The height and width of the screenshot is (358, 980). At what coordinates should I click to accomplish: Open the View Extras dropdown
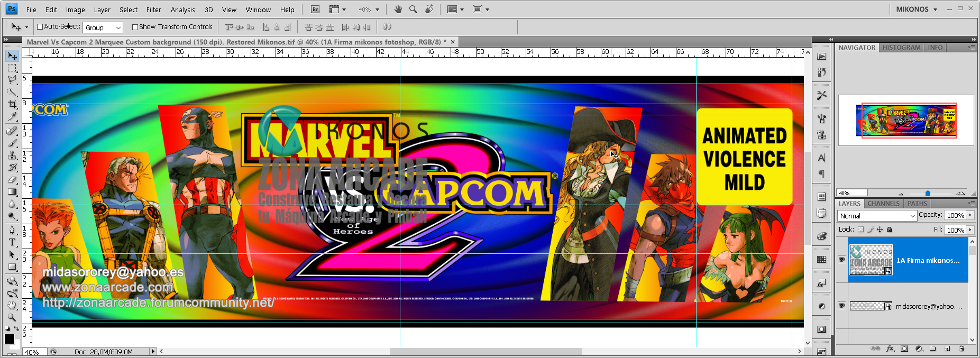337,10
